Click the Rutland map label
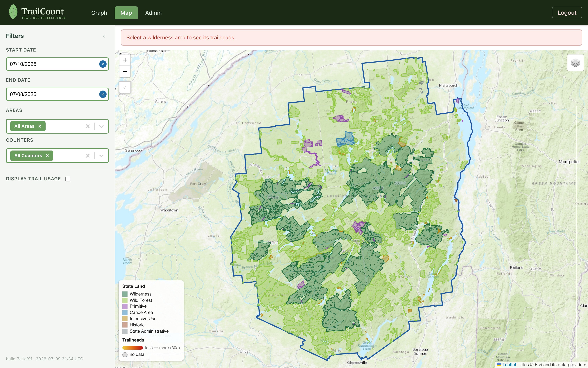This screenshot has height=368, width=588. (516, 268)
